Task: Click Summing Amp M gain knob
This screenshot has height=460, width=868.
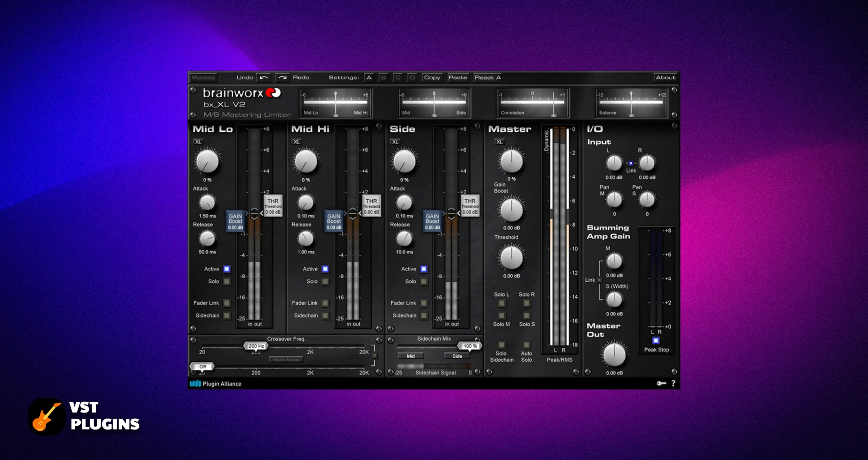Action: click(614, 261)
